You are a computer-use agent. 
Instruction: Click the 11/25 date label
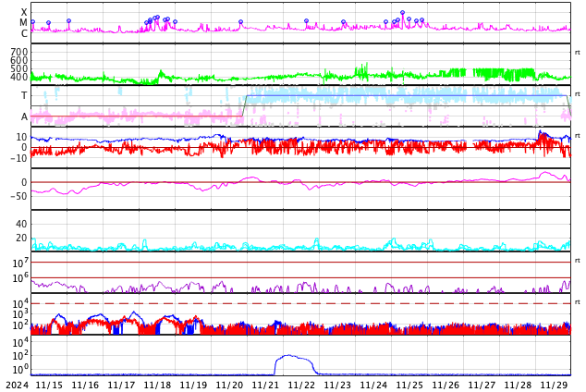click(x=409, y=386)
